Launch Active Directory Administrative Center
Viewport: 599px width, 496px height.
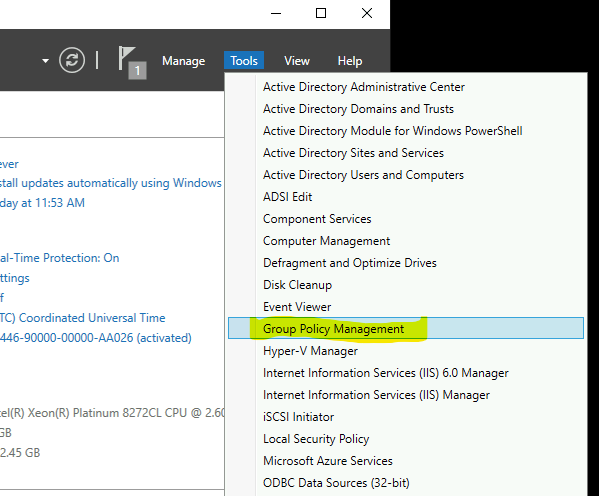[406, 87]
